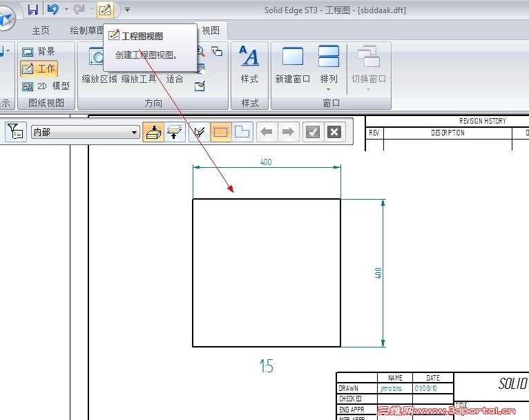Click the jmrobins name cell

pyautogui.click(x=391, y=389)
